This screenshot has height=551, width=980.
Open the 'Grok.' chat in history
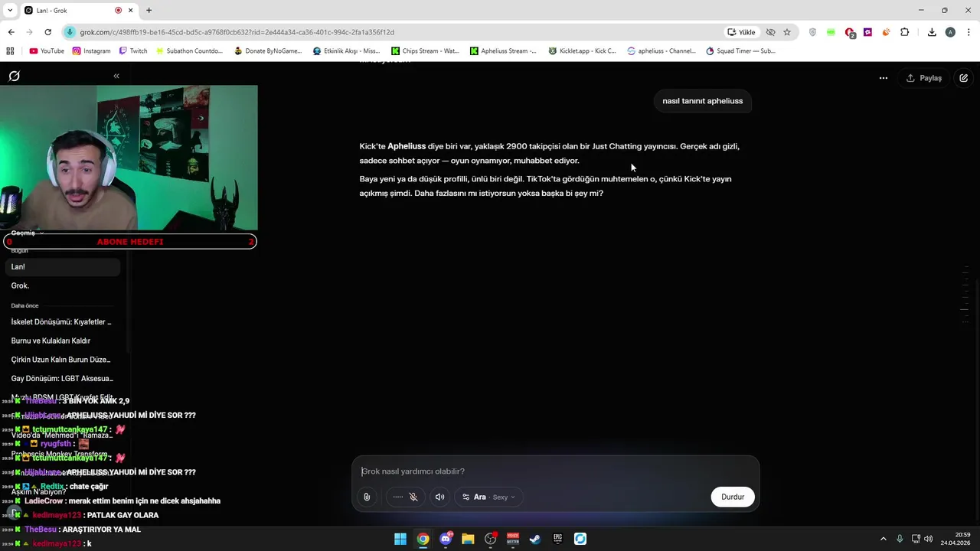pos(63,285)
